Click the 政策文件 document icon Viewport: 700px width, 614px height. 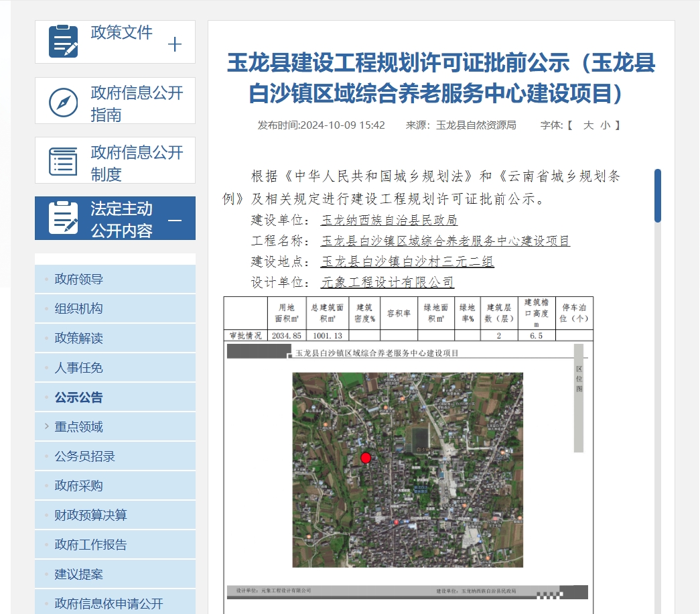pos(62,42)
